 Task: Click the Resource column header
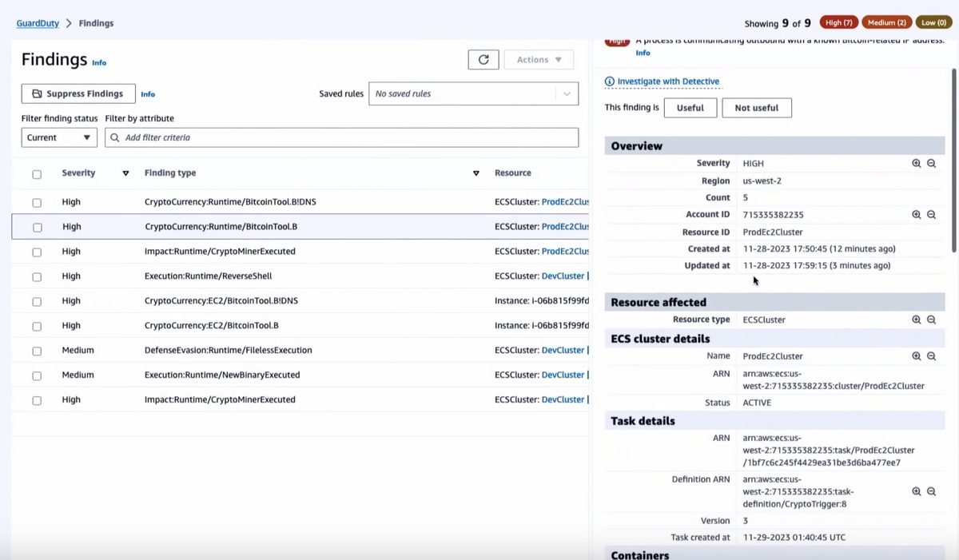[513, 173]
